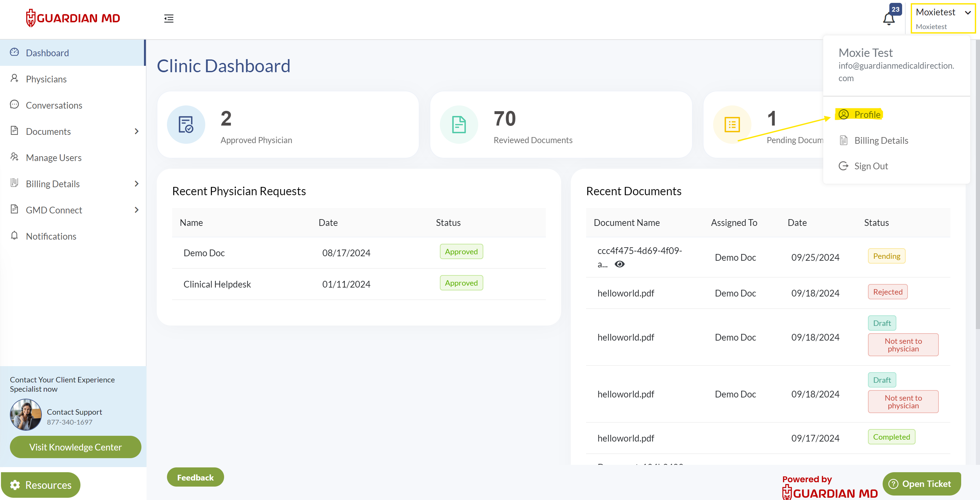Click the Conversations sidebar icon
Screen dimensions: 980x500
pos(14,105)
